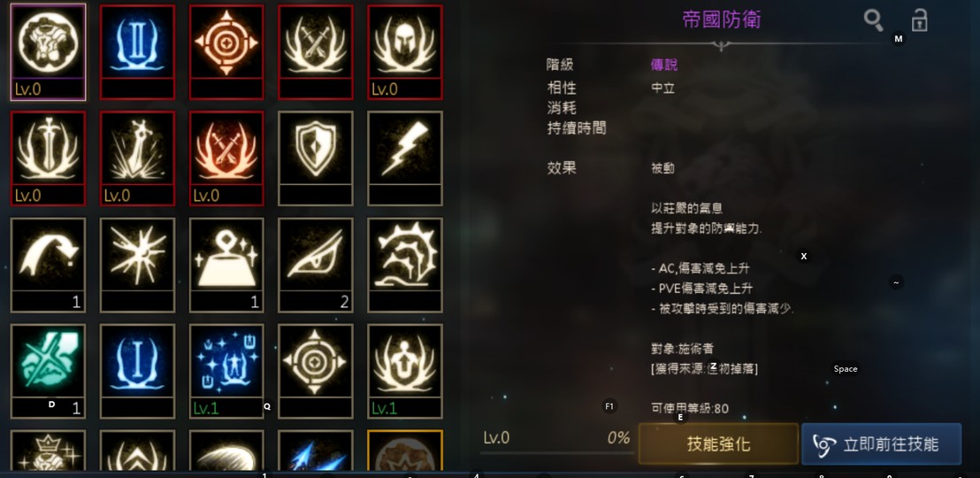Open the magnifying glass search

click(x=873, y=20)
